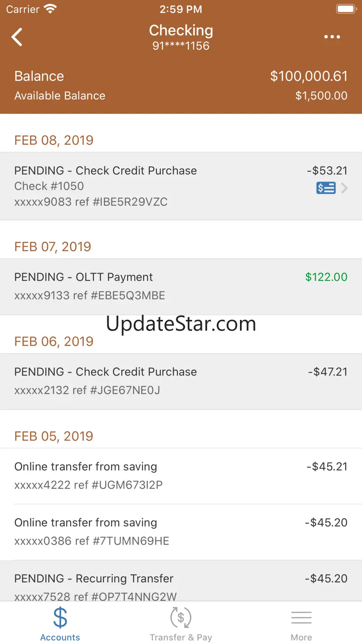This screenshot has width=362, height=644.
Task: Open the More menu tab
Action: pos(302,624)
